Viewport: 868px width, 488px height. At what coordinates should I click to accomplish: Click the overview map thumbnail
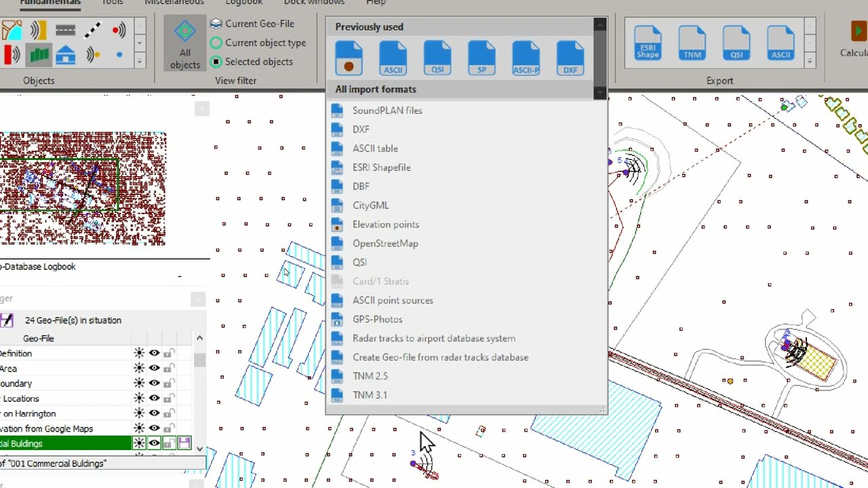[83, 188]
